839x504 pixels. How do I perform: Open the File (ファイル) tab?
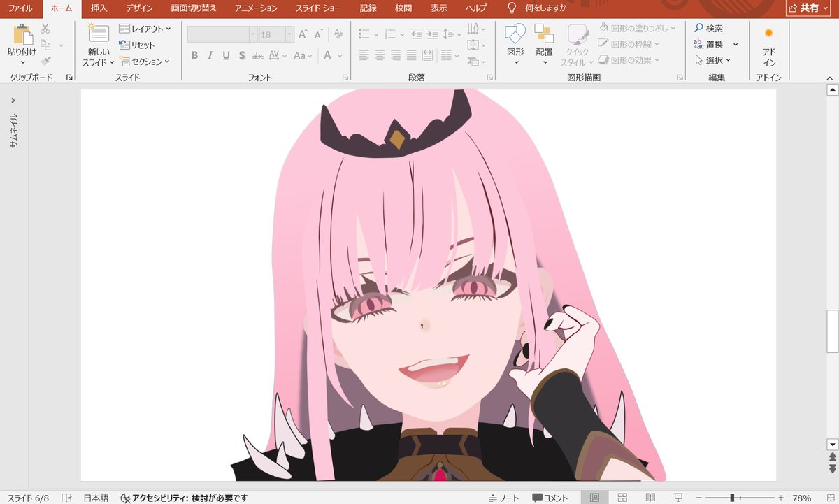21,8
